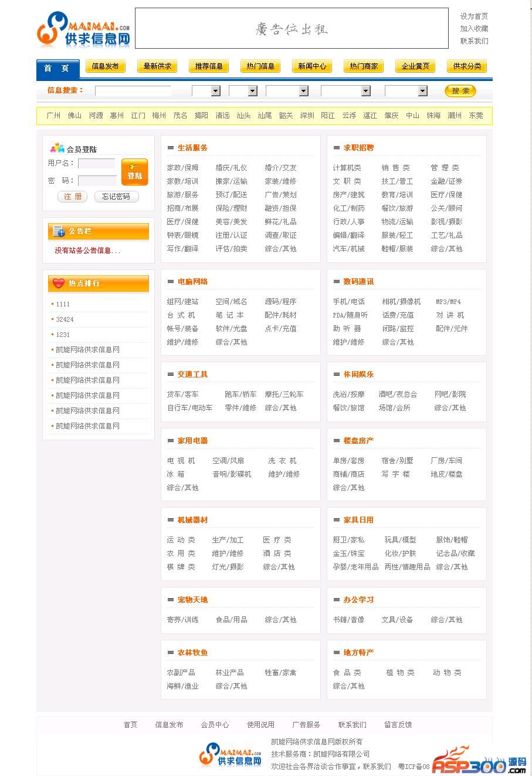Click the 热点排行 heart icon

[59, 284]
